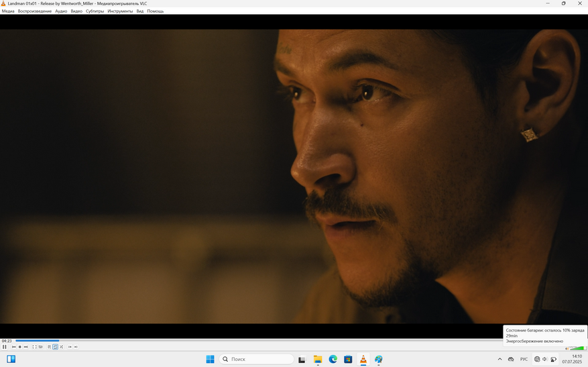Screen dimensions: 588x367
Task: Open the Медиа menu
Action: (x=8, y=11)
